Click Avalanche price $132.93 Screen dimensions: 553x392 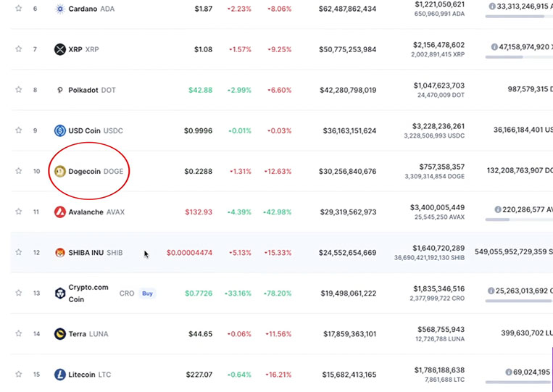coord(199,212)
